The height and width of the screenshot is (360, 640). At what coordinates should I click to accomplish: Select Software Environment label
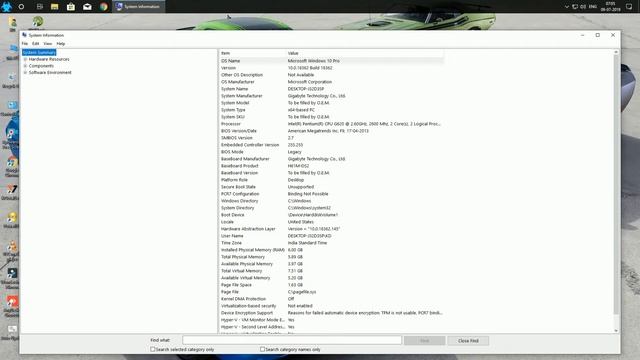[x=50, y=72]
